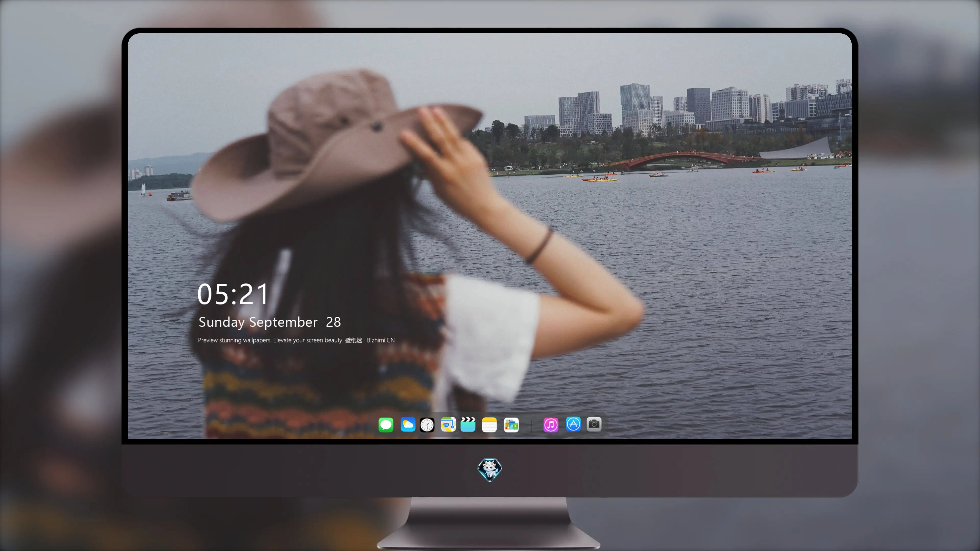Launch the Videos clapperboard app in the dock

(x=468, y=424)
